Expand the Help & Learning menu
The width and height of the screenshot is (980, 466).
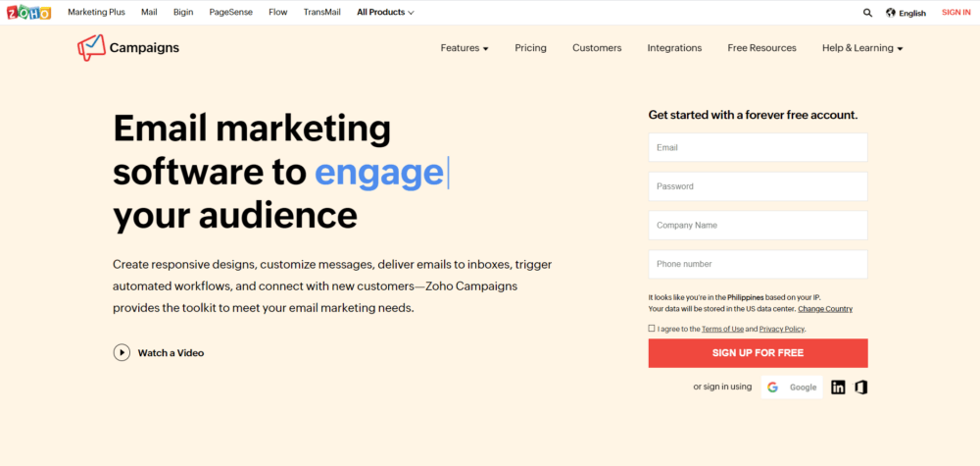coord(862,48)
